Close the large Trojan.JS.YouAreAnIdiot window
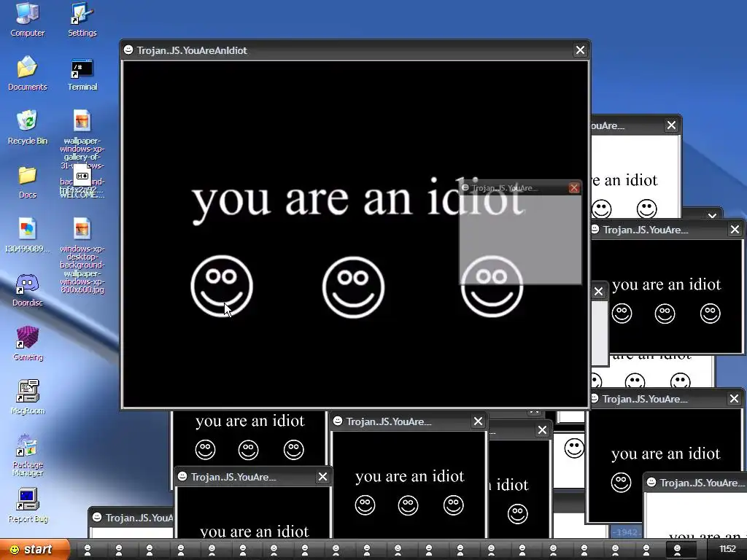 [x=580, y=50]
